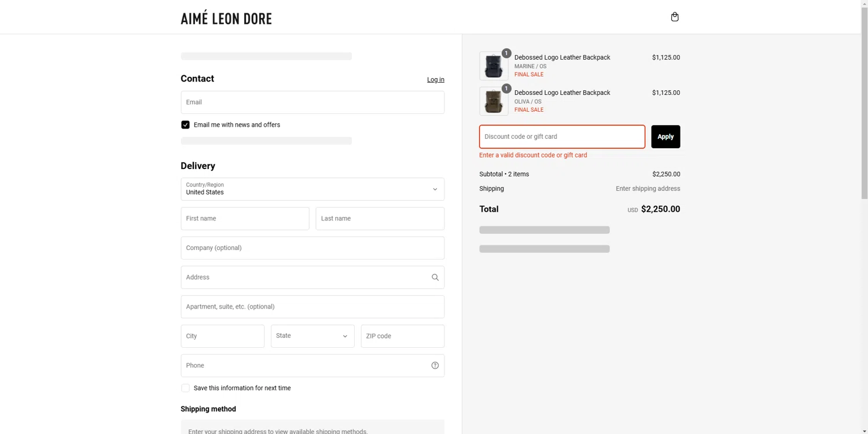Screen dimensions: 868x434
Task: Open the shopping bag cart icon
Action: pos(675,17)
